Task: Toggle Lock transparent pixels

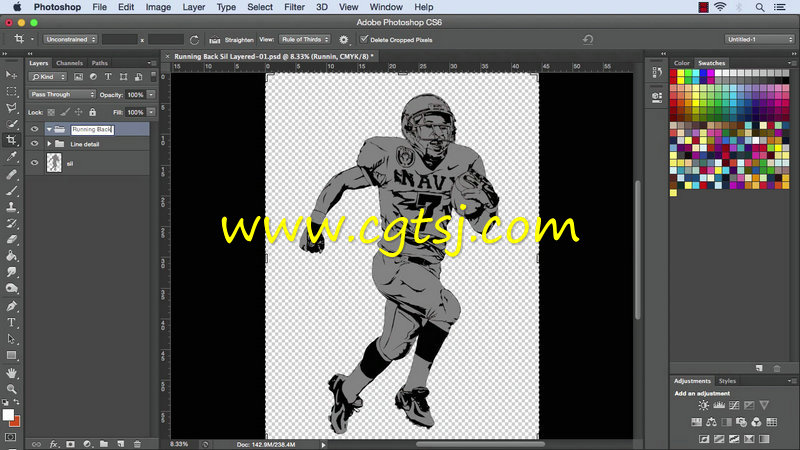Action: (x=51, y=112)
